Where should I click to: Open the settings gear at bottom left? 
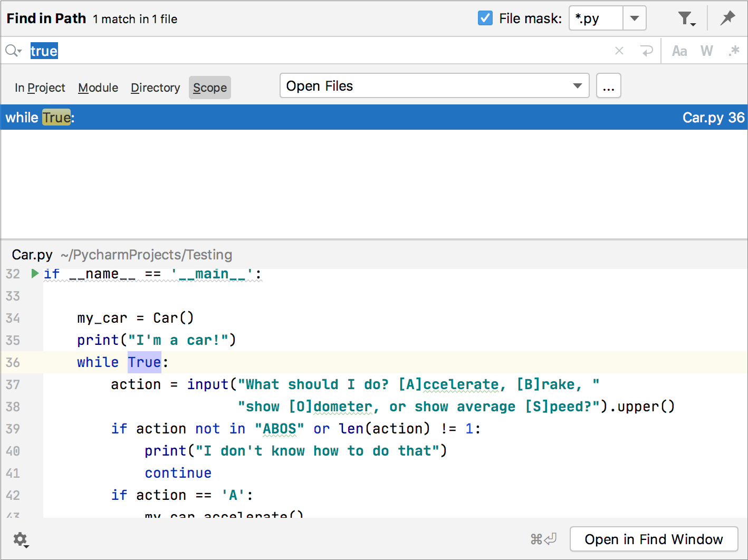pos(20,539)
